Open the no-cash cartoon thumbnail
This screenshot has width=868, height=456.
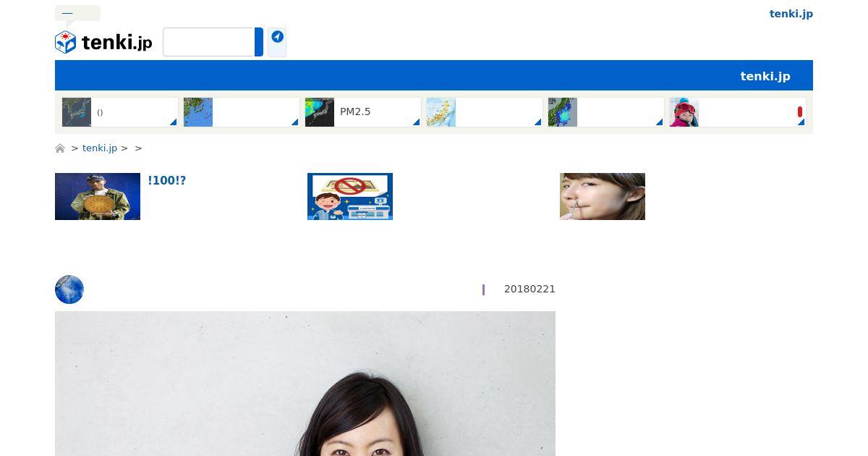tap(350, 196)
